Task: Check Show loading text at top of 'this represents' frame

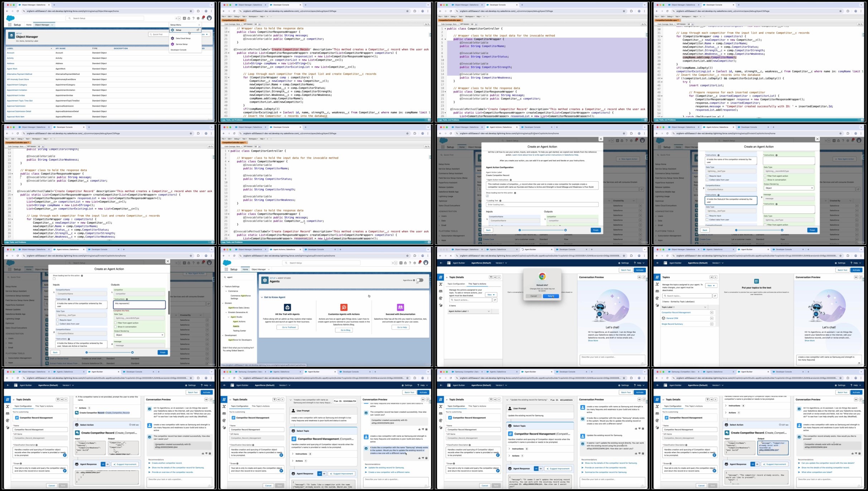Action: (x=54, y=279)
